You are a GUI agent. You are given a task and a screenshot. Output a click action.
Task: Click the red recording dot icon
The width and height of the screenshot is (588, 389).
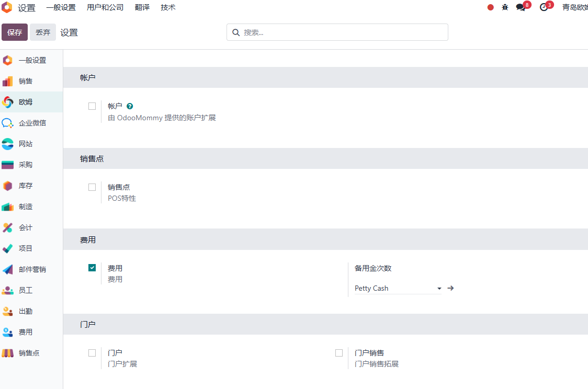pyautogui.click(x=490, y=7)
